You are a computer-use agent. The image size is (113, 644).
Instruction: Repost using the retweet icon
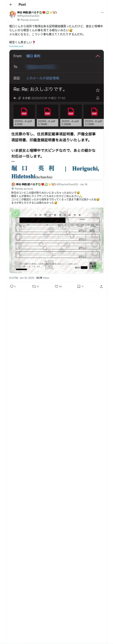34,286
